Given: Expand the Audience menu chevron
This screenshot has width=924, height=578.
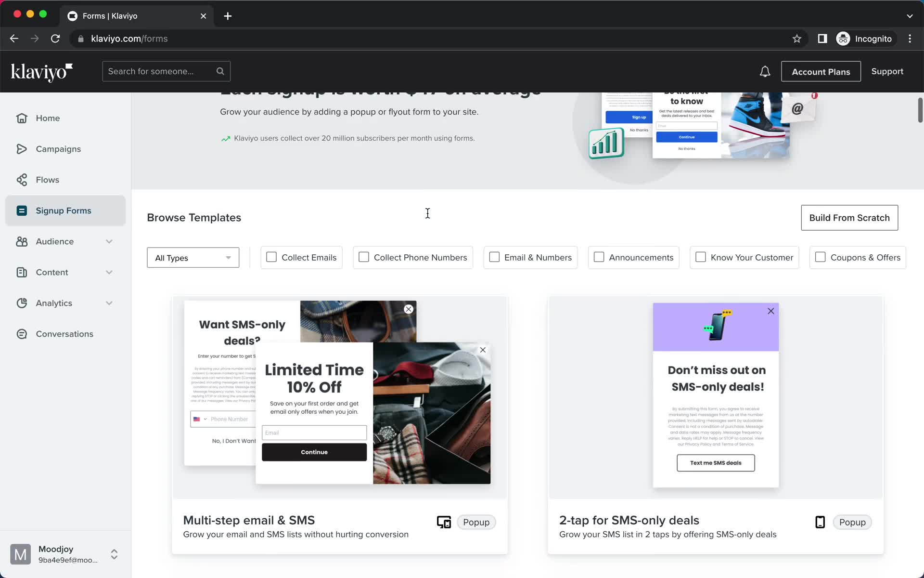Looking at the screenshot, I should click(x=109, y=241).
